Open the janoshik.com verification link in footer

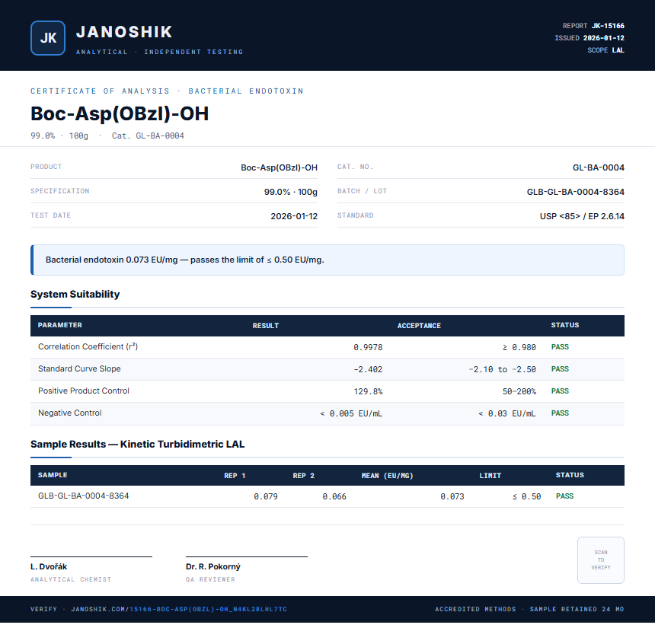coord(179,609)
